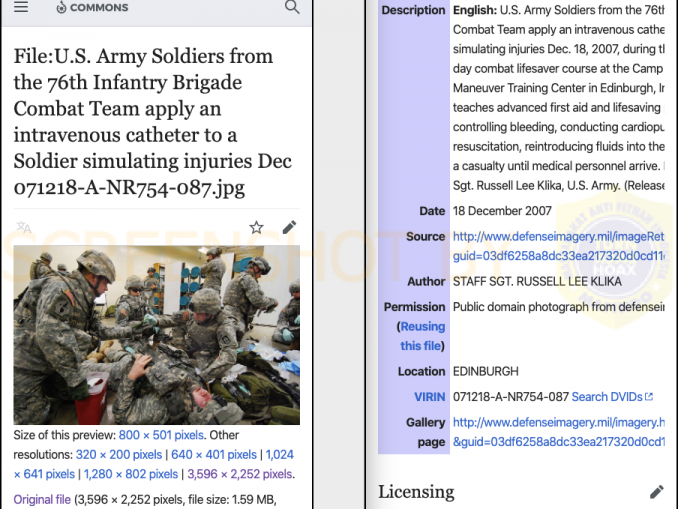The width and height of the screenshot is (678, 509).
Task: Open the VIRIN label link
Action: (429, 397)
